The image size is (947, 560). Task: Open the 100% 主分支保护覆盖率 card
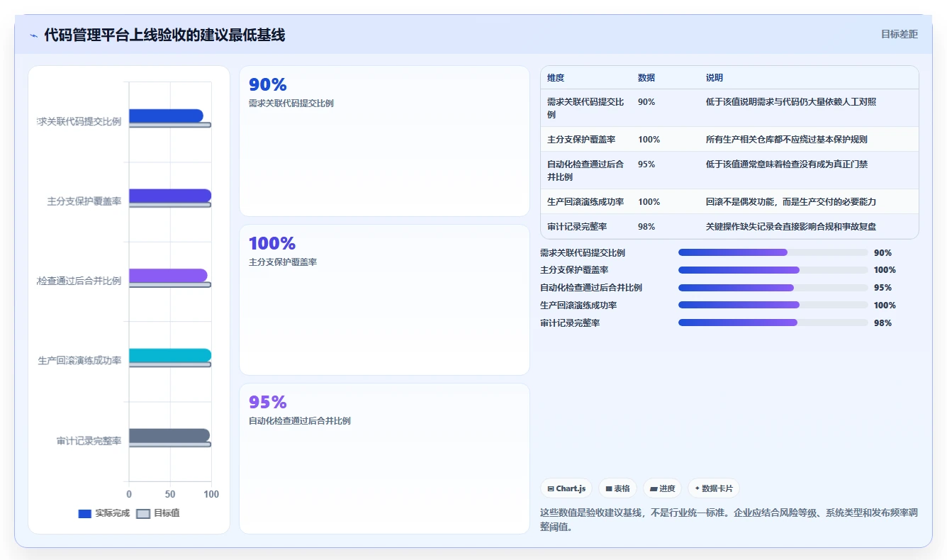(x=384, y=300)
